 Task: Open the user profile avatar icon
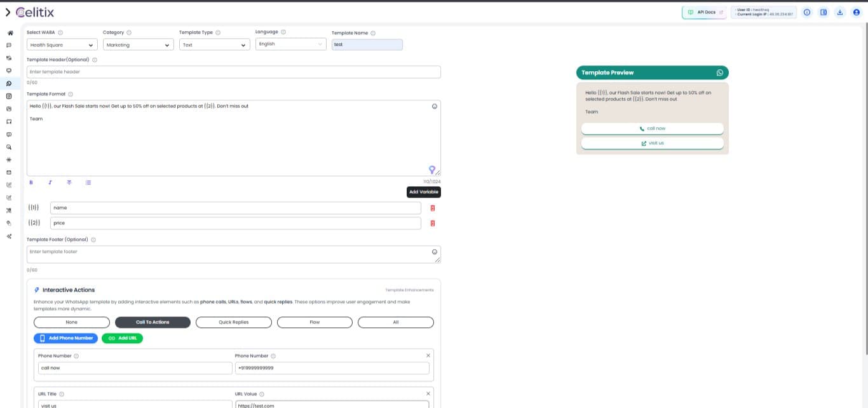(x=857, y=12)
